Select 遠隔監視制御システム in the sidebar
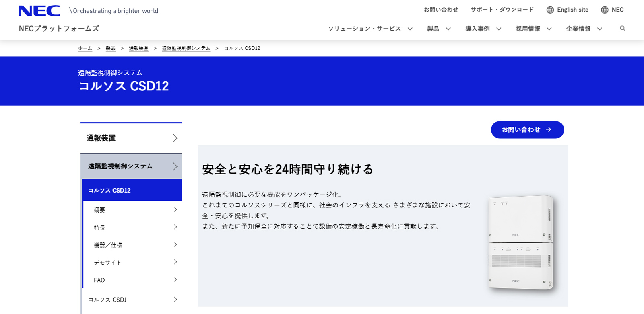Image resolution: width=644 pixels, height=314 pixels. click(x=131, y=166)
